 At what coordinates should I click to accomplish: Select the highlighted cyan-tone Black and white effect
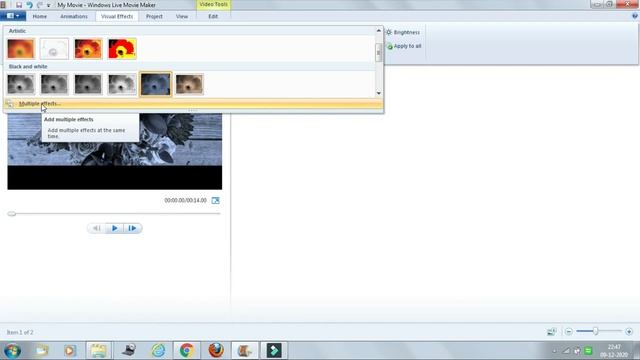156,84
